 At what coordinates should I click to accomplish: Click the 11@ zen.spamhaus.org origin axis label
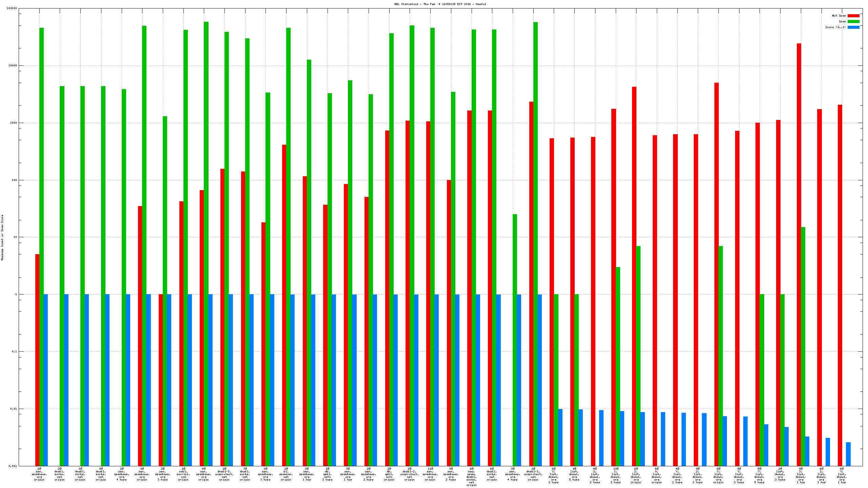click(430, 474)
